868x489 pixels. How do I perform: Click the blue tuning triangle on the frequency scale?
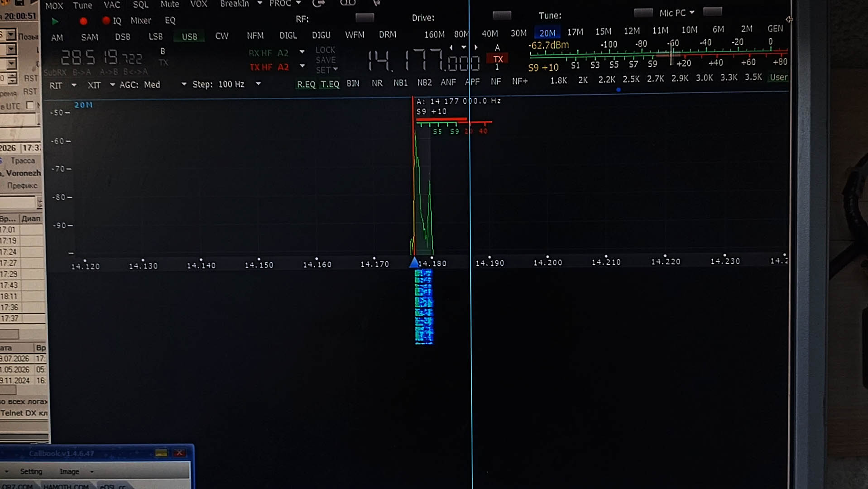[x=414, y=263]
